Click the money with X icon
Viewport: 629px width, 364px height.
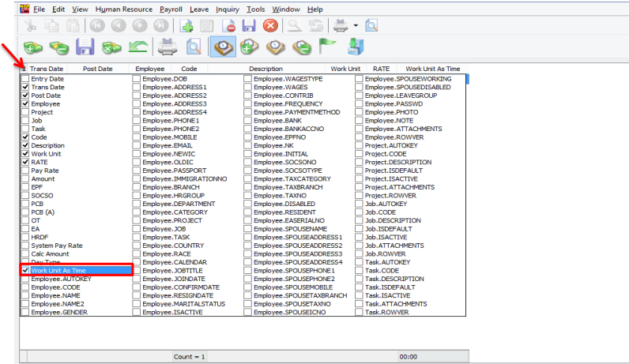(111, 47)
